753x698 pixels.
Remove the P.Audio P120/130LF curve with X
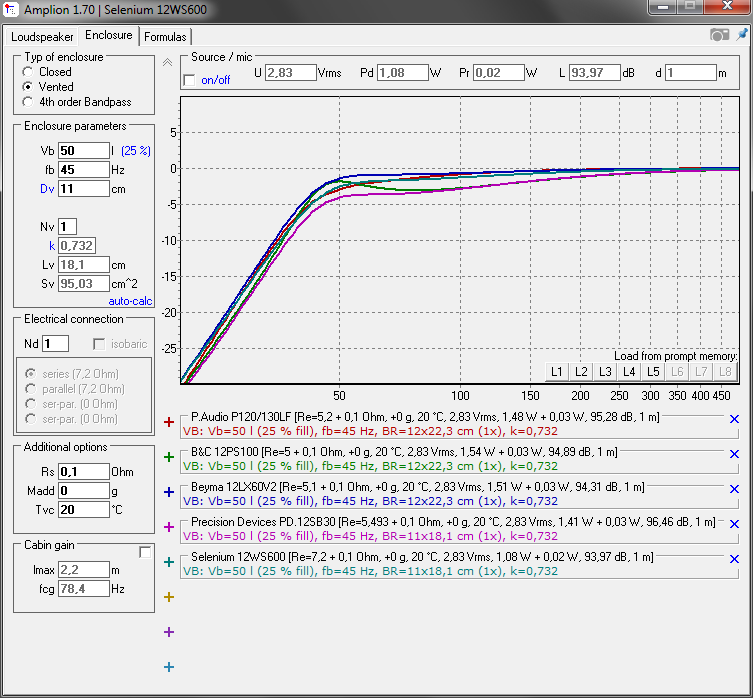pyautogui.click(x=734, y=419)
